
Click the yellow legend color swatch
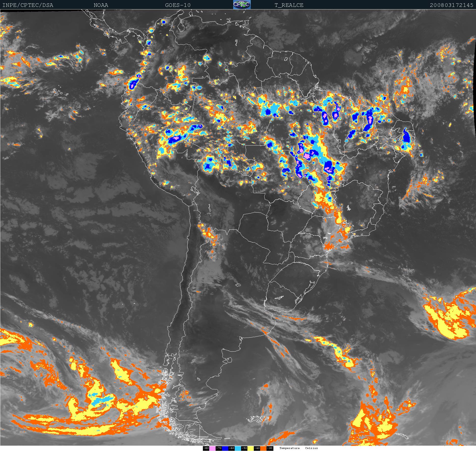pos(250,448)
